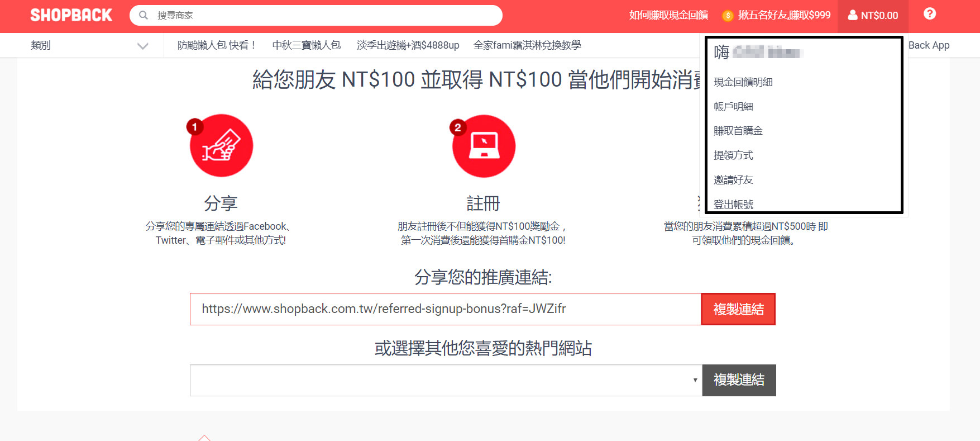Screen dimensions: 980x441
Task: Open the NT$0.00 account balance menu
Action: coord(873,16)
